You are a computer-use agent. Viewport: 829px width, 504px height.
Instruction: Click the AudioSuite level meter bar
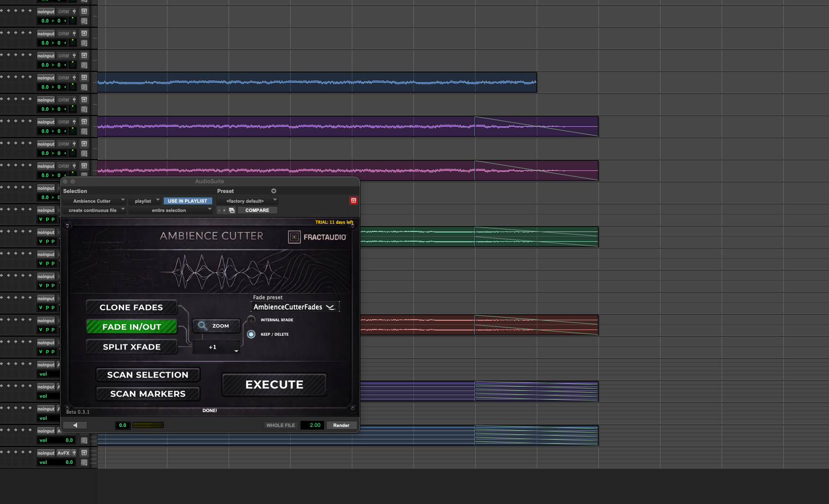[x=148, y=425]
